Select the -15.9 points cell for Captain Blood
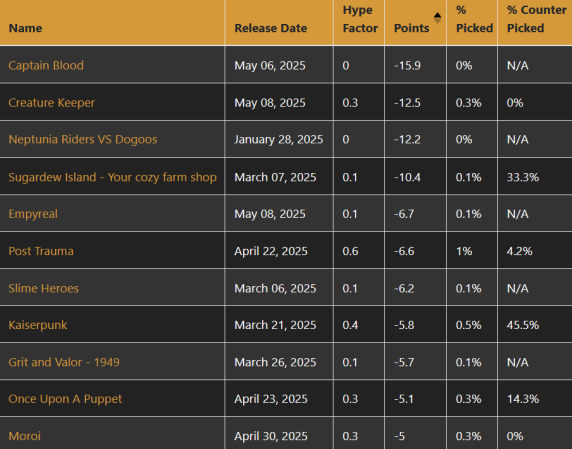 (415, 65)
